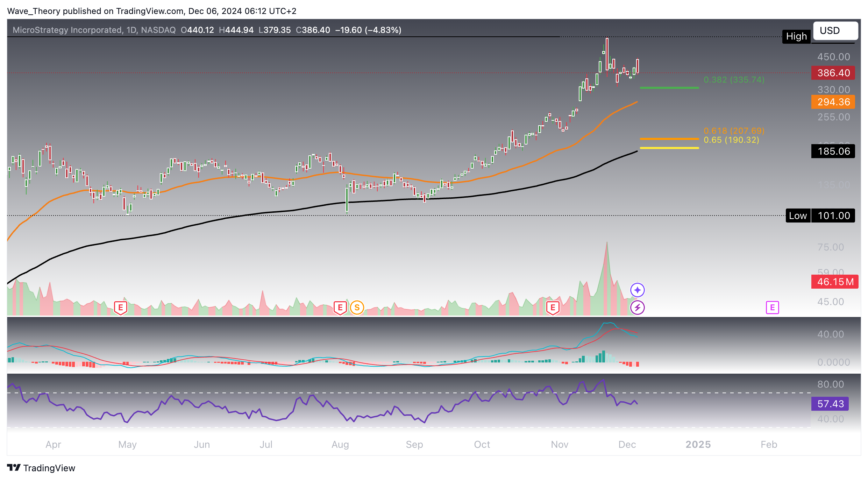Click the 330.00 price axis label

click(x=833, y=90)
